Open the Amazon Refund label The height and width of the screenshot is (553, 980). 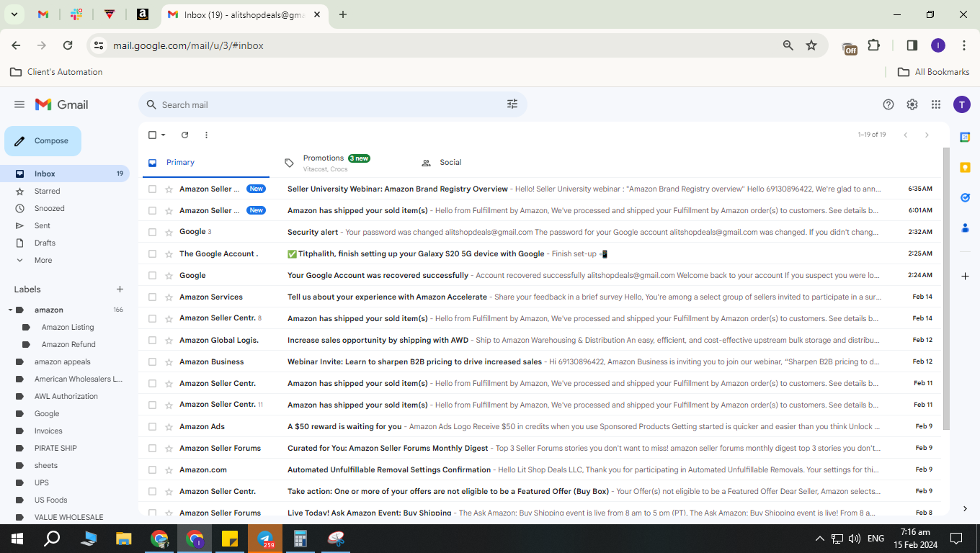pos(68,344)
